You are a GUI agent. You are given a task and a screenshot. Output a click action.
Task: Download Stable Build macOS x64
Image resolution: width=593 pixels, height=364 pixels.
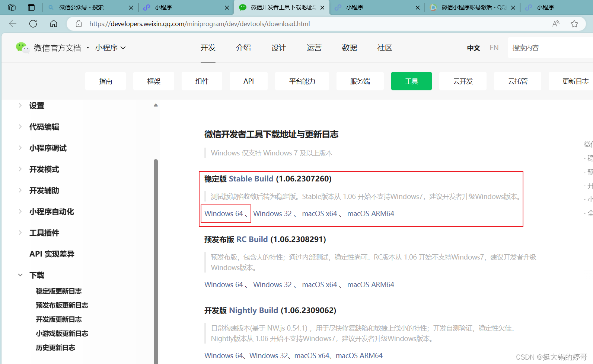pyautogui.click(x=319, y=213)
